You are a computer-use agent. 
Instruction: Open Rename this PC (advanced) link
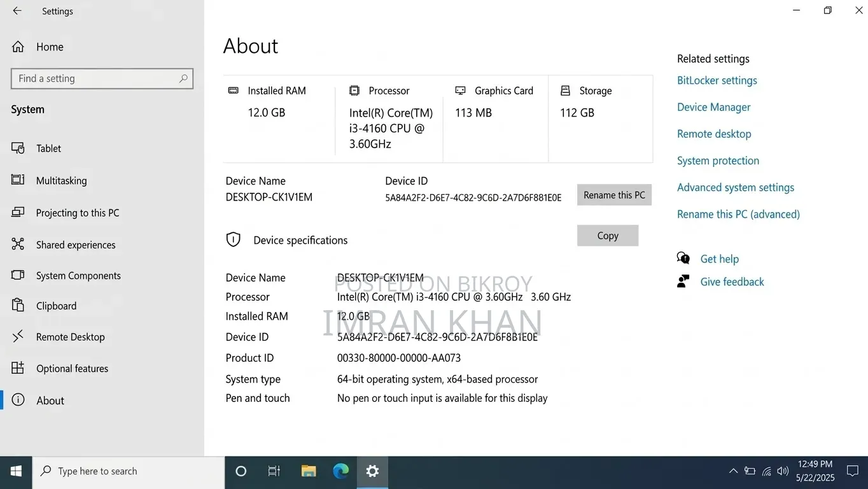(x=738, y=214)
